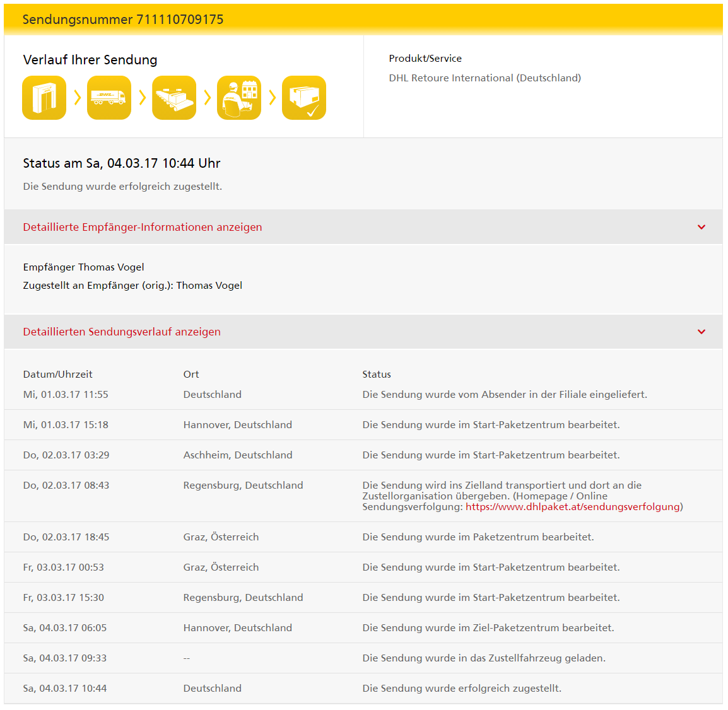Screen dimensions: 728x710
Task: Click date 'Fr, 03.03.17 00:53'
Action: click(64, 567)
